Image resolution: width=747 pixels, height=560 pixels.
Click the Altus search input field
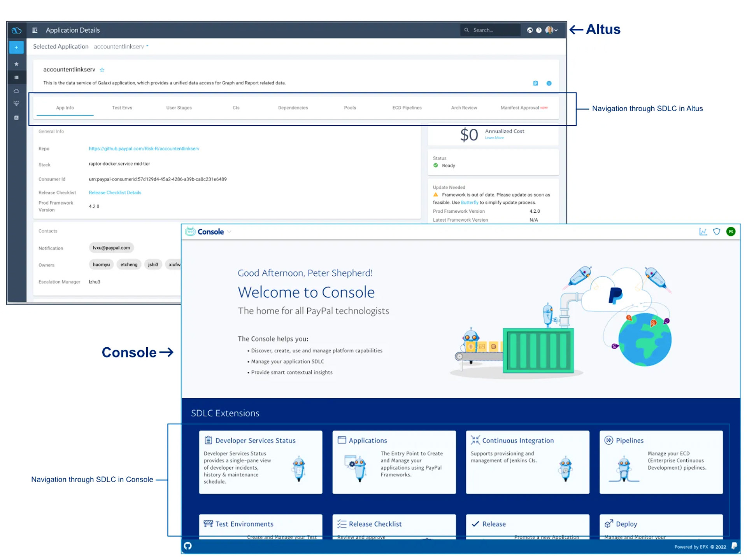coord(494,30)
